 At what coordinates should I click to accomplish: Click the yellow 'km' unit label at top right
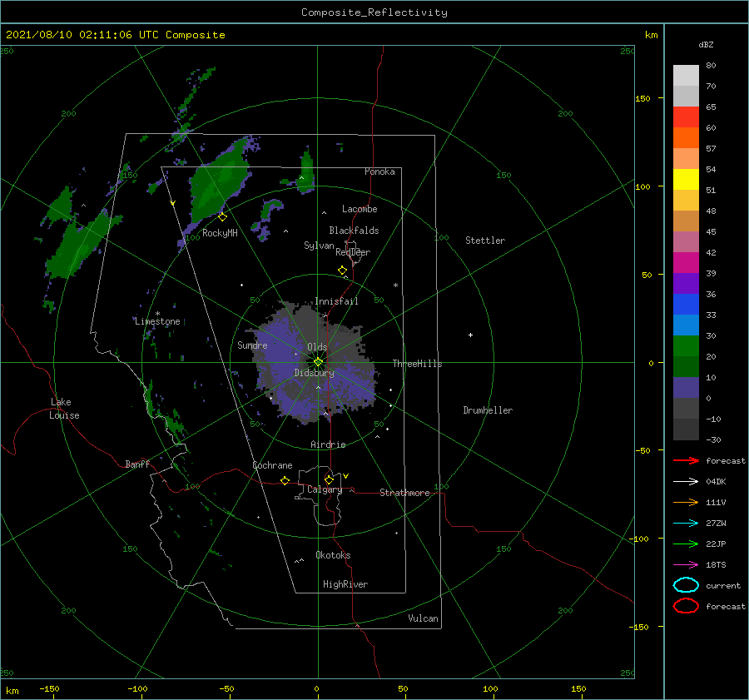[651, 35]
